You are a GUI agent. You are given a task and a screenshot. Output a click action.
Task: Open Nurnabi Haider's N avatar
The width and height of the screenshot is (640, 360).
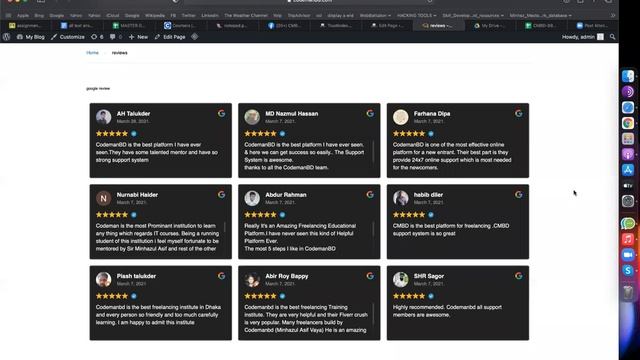pyautogui.click(x=104, y=198)
